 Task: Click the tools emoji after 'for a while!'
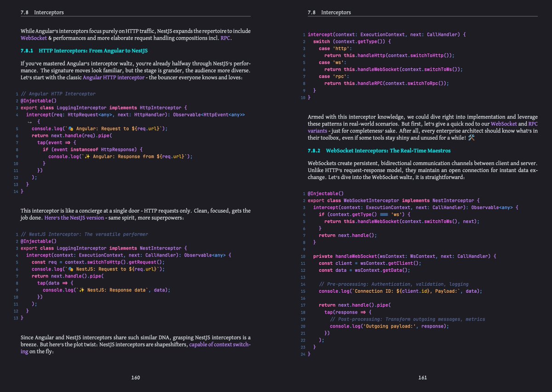[x=471, y=137]
